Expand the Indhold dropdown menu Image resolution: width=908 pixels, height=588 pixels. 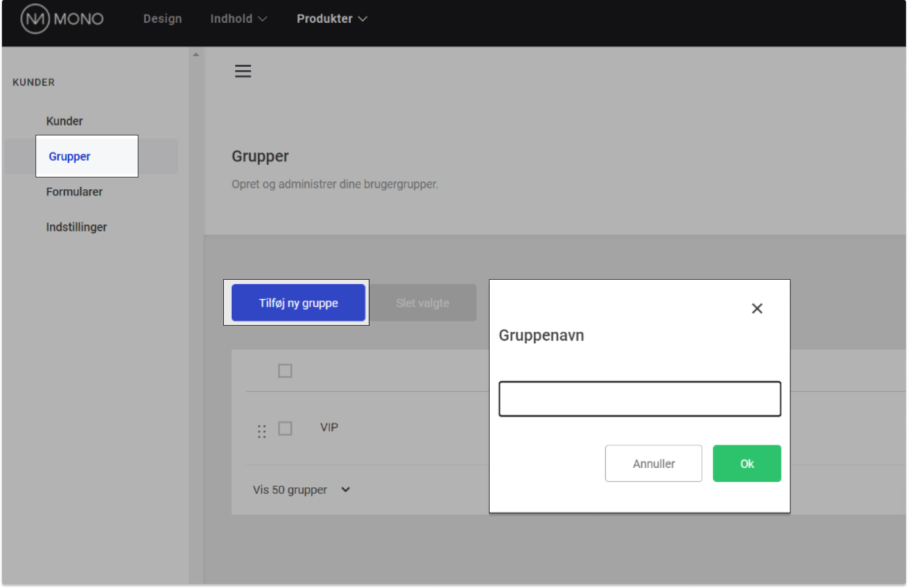pos(238,19)
